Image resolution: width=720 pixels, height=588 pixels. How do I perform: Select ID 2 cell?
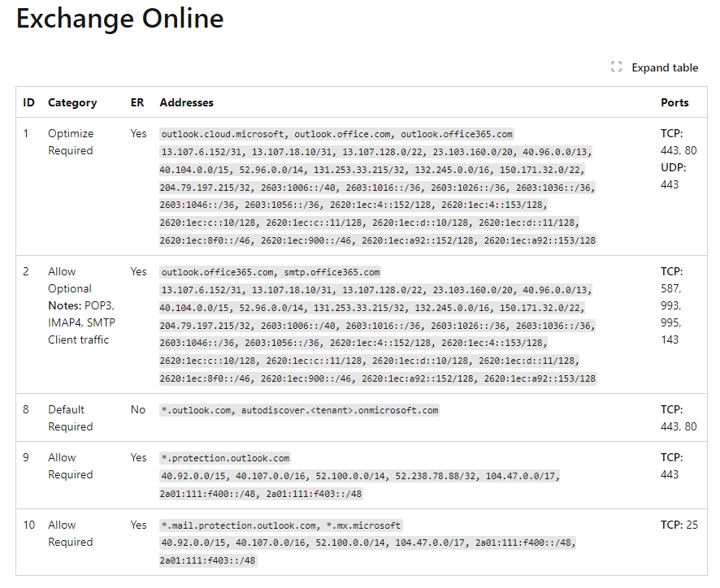click(x=26, y=272)
